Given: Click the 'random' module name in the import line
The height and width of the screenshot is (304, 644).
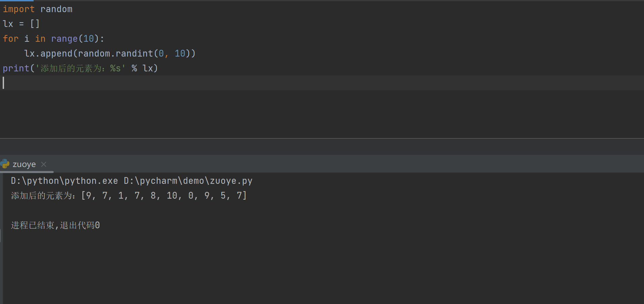Looking at the screenshot, I should [56, 9].
